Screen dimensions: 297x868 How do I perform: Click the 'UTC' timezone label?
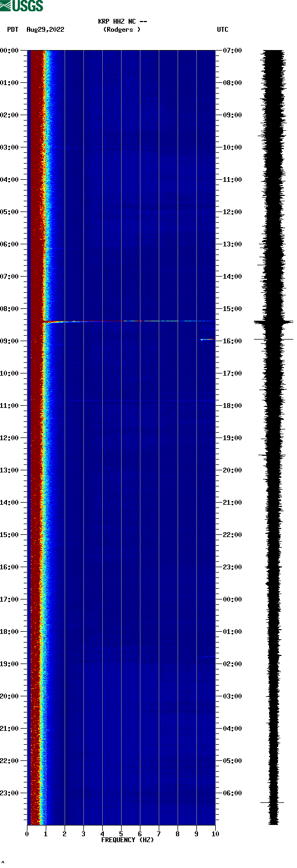[x=223, y=30]
